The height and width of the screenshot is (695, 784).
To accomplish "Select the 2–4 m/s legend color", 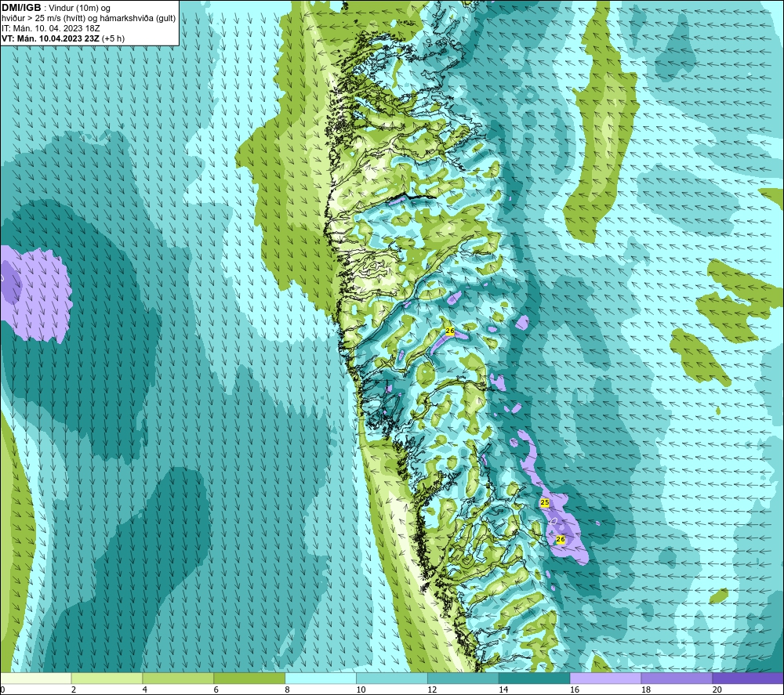I will coord(107,678).
